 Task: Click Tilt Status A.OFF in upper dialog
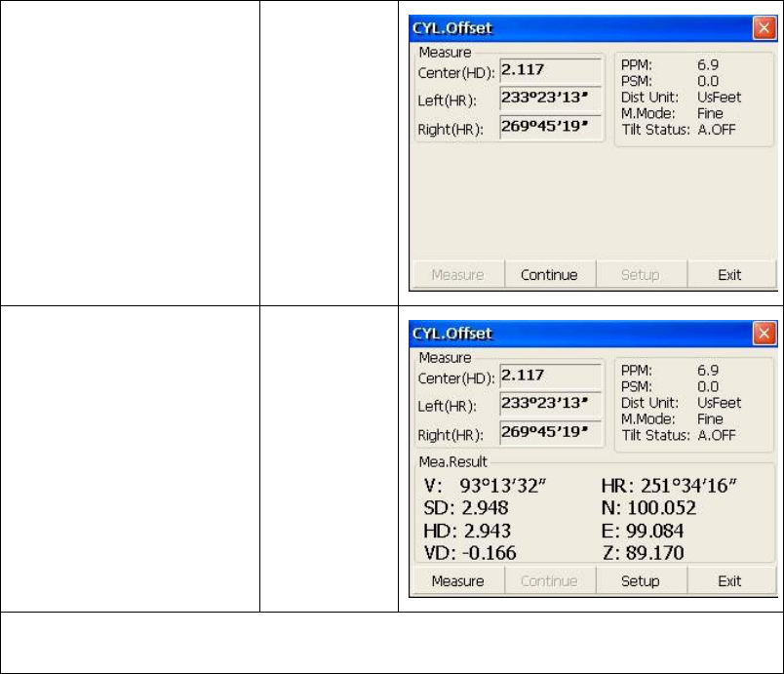point(717,130)
